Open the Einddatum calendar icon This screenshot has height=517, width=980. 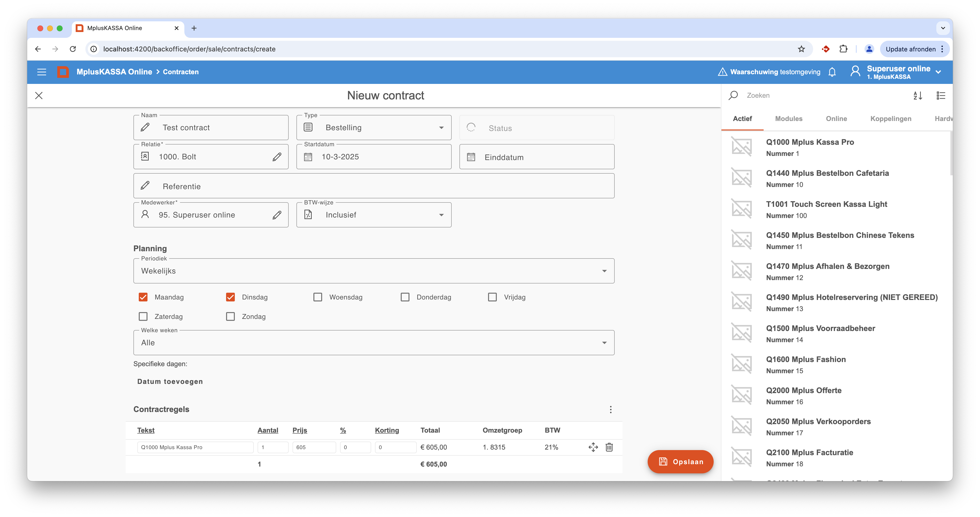471,157
